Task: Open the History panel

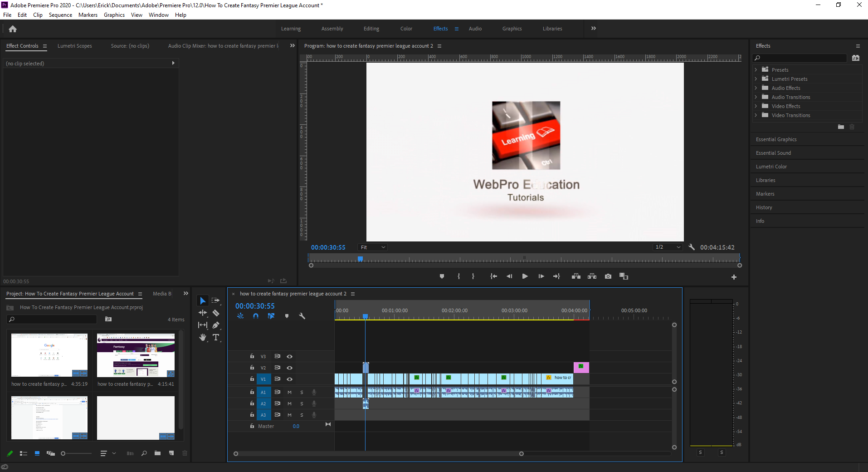Action: (764, 207)
